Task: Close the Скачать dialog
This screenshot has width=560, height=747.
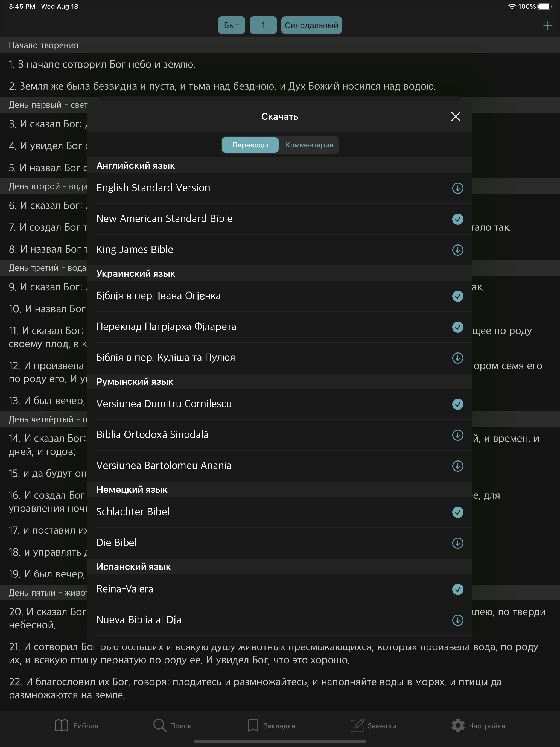Action: click(456, 116)
